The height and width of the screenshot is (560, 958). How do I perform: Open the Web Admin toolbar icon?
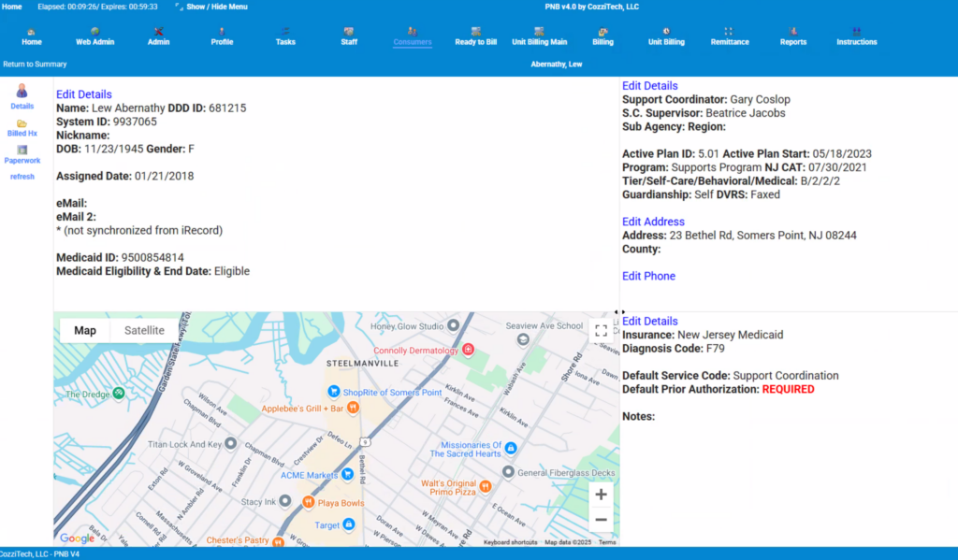pos(94,32)
